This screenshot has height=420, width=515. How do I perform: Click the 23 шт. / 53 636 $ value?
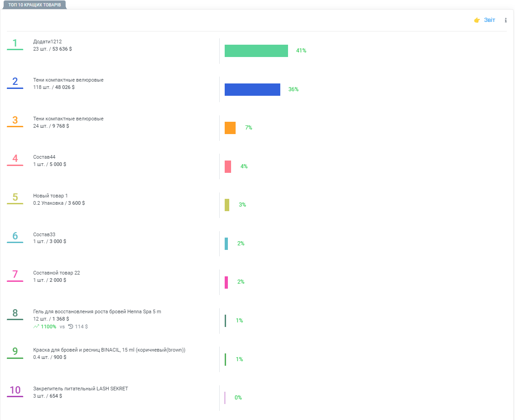click(x=52, y=49)
